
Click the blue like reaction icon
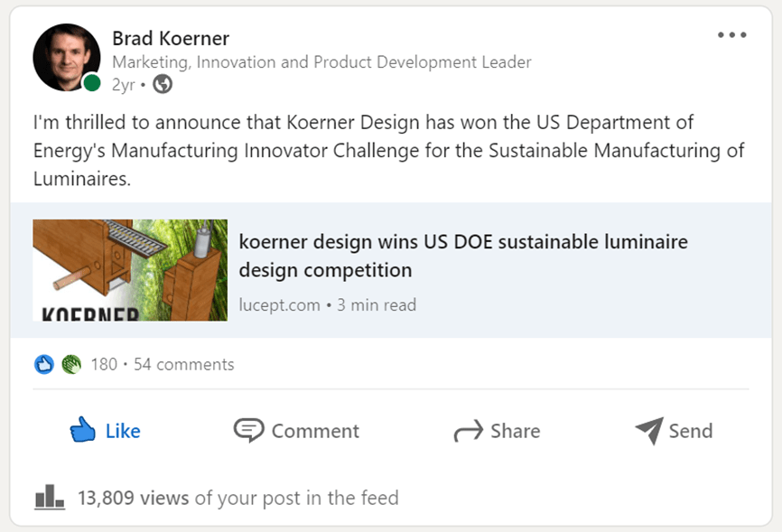pyautogui.click(x=44, y=364)
